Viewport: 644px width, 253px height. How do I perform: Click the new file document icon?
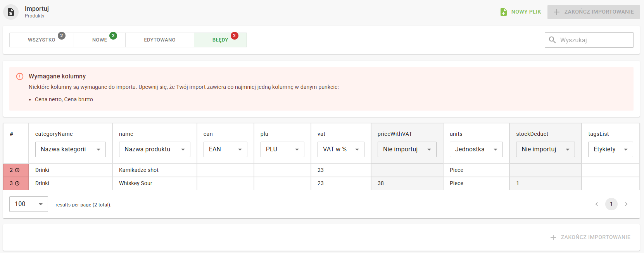(x=504, y=12)
